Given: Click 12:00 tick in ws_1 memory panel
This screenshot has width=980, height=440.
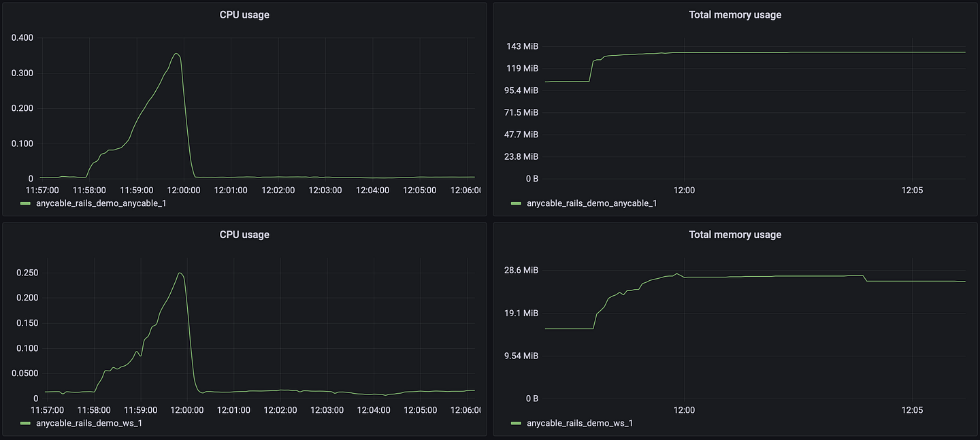Looking at the screenshot, I should 684,410.
